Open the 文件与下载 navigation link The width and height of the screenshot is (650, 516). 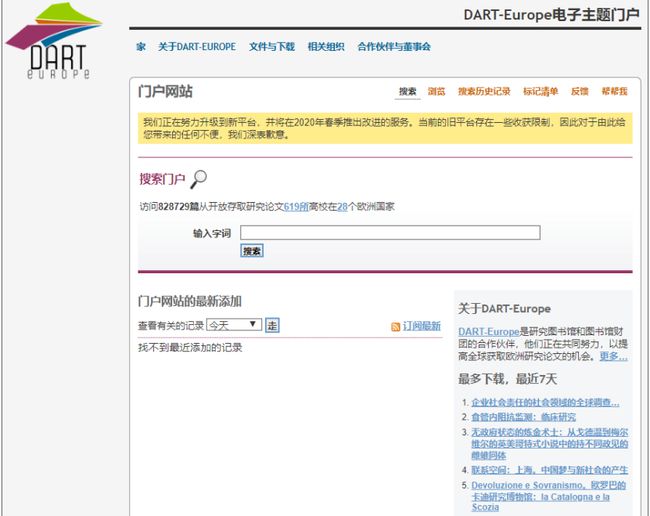click(x=272, y=46)
